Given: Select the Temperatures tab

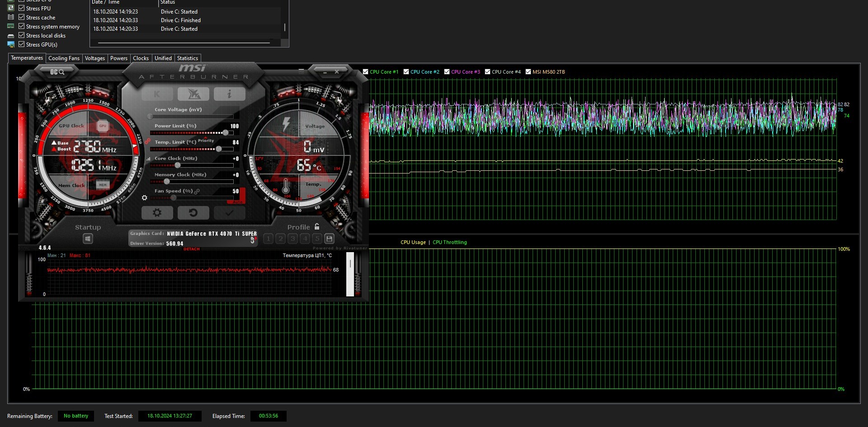Looking at the screenshot, I should [x=27, y=58].
